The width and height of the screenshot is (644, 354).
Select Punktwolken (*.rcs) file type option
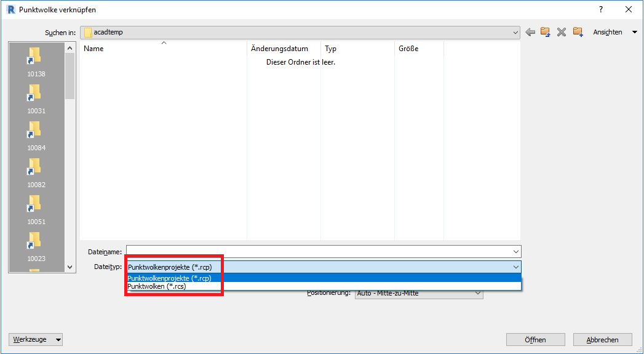coord(157,286)
